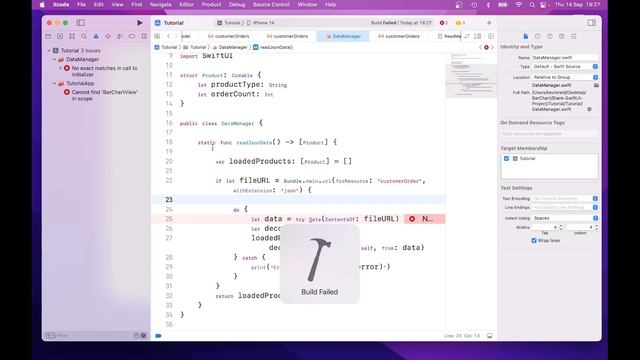Adjust the Indent width stepper
This screenshot has width=640, height=360.
[x=596, y=227]
